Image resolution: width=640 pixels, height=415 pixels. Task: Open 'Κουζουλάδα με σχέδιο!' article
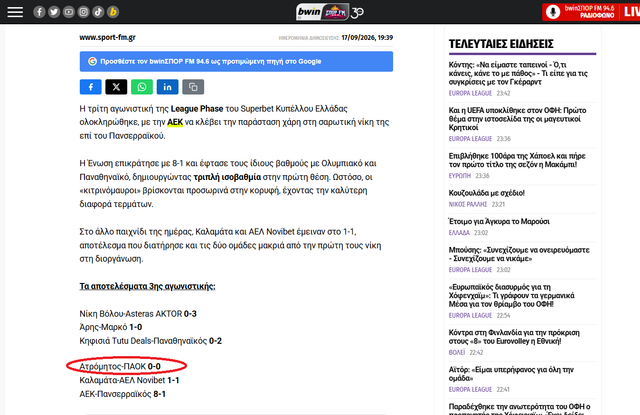[x=487, y=193]
